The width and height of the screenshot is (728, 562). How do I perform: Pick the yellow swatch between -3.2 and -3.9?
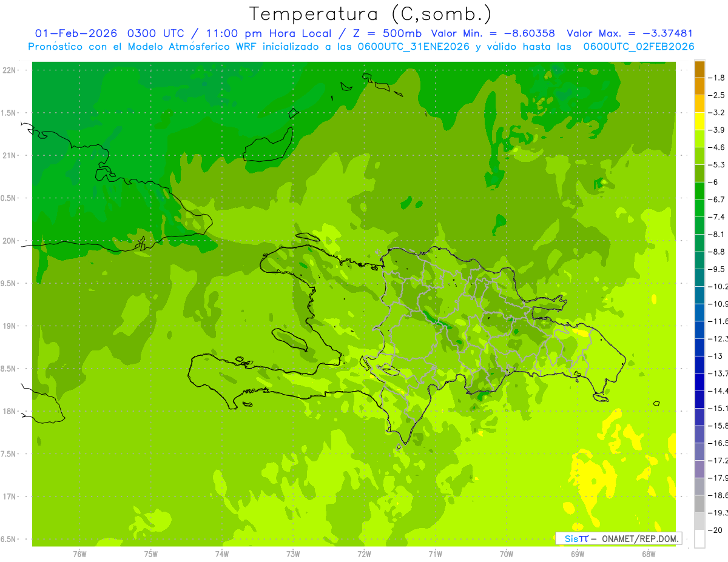click(699, 121)
